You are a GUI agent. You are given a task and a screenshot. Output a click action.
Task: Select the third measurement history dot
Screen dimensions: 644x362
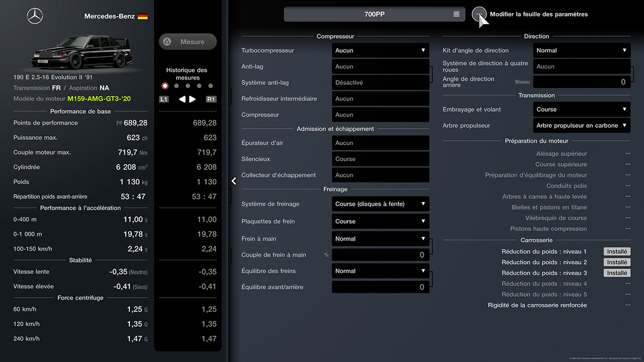click(188, 86)
